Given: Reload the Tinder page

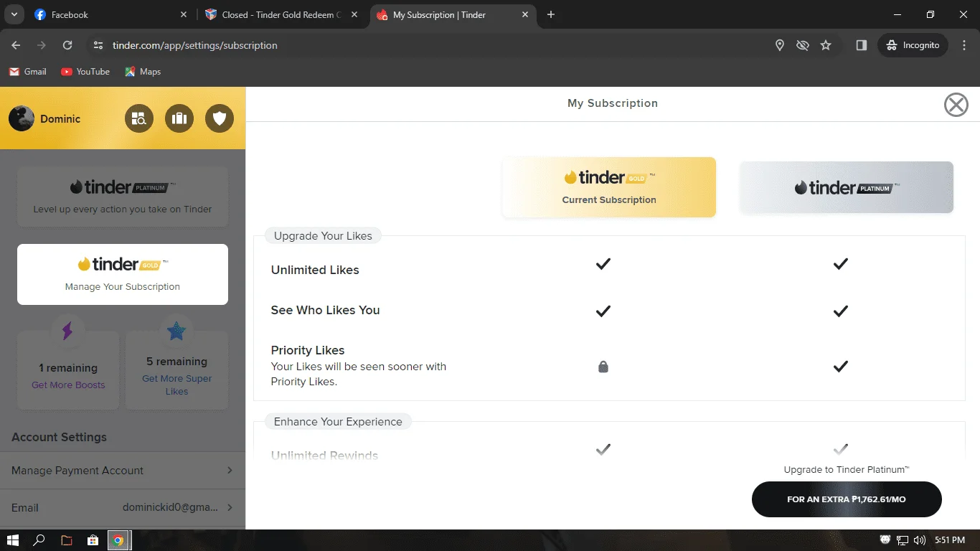Looking at the screenshot, I should point(67,45).
